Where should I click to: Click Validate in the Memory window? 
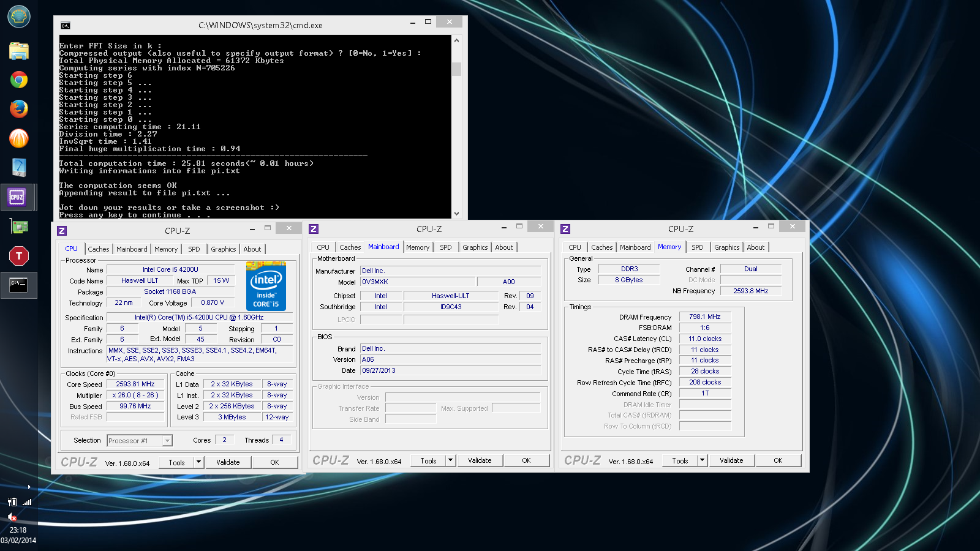731,460
